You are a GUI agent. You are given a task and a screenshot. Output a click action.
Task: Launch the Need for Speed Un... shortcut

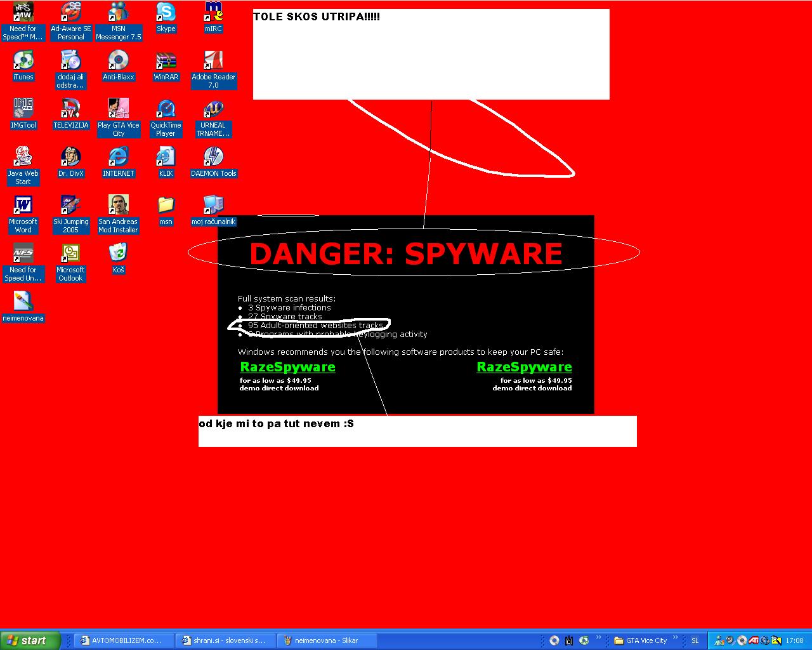pos(23,262)
